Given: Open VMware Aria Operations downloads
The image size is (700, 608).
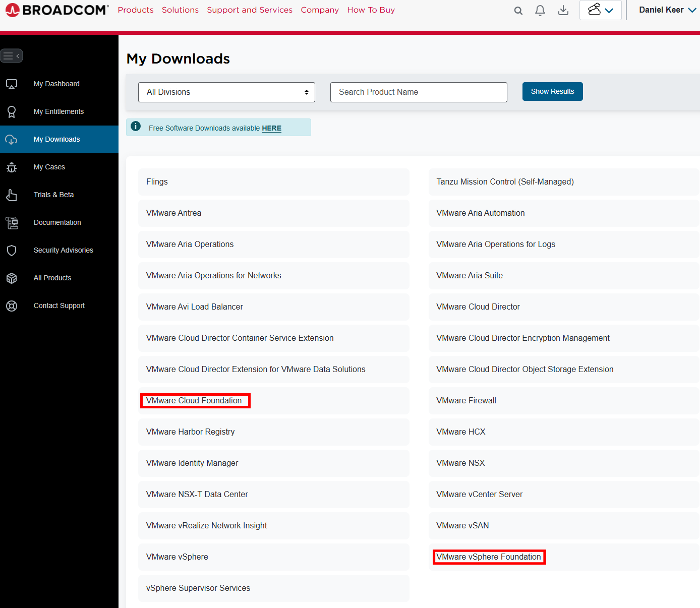Looking at the screenshot, I should tap(274, 245).
